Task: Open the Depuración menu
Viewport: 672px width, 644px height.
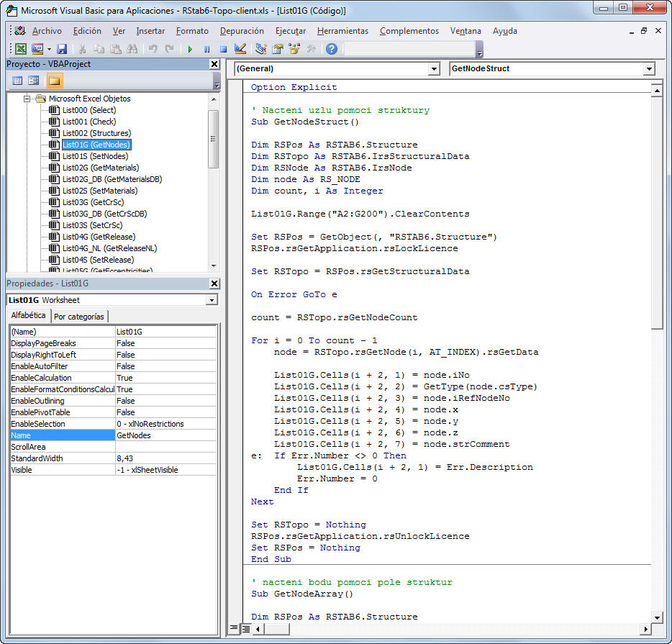Action: click(x=242, y=31)
